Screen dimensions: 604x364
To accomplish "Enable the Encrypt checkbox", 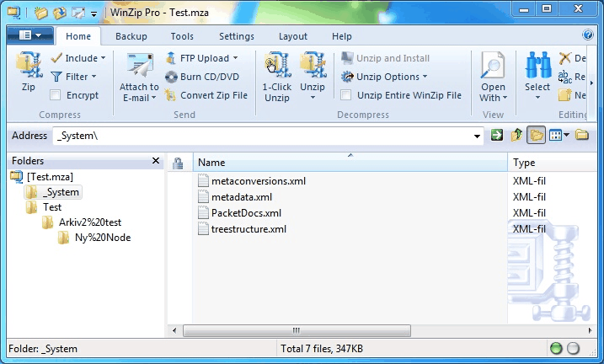I will tap(56, 95).
